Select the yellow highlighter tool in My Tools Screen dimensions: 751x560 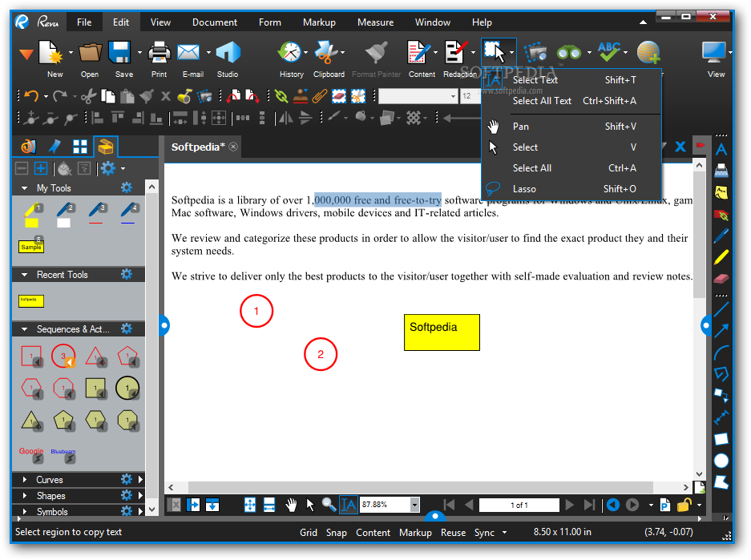31,216
